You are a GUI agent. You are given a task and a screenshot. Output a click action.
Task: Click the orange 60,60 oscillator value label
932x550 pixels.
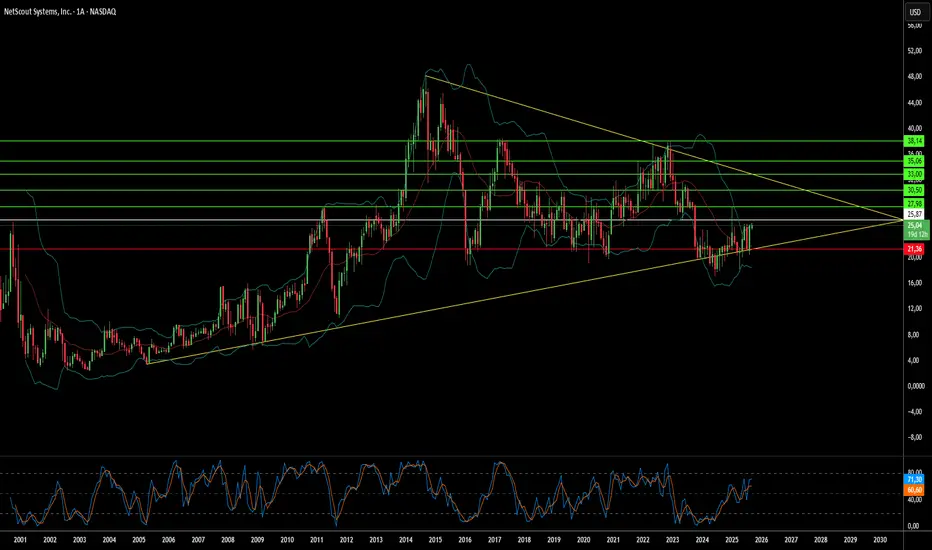point(913,491)
